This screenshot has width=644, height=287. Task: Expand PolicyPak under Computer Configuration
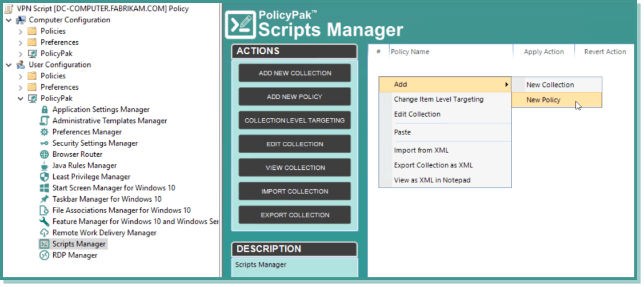click(21, 53)
